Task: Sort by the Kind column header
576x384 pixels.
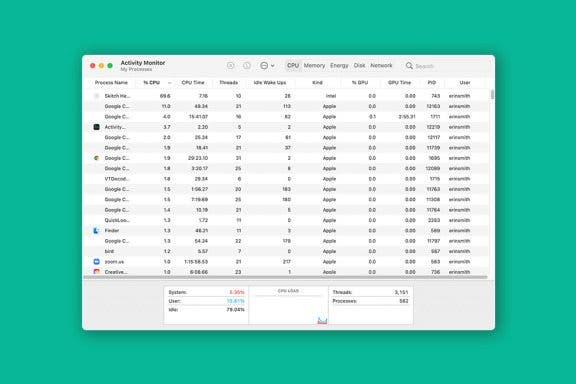Action: pyautogui.click(x=317, y=83)
